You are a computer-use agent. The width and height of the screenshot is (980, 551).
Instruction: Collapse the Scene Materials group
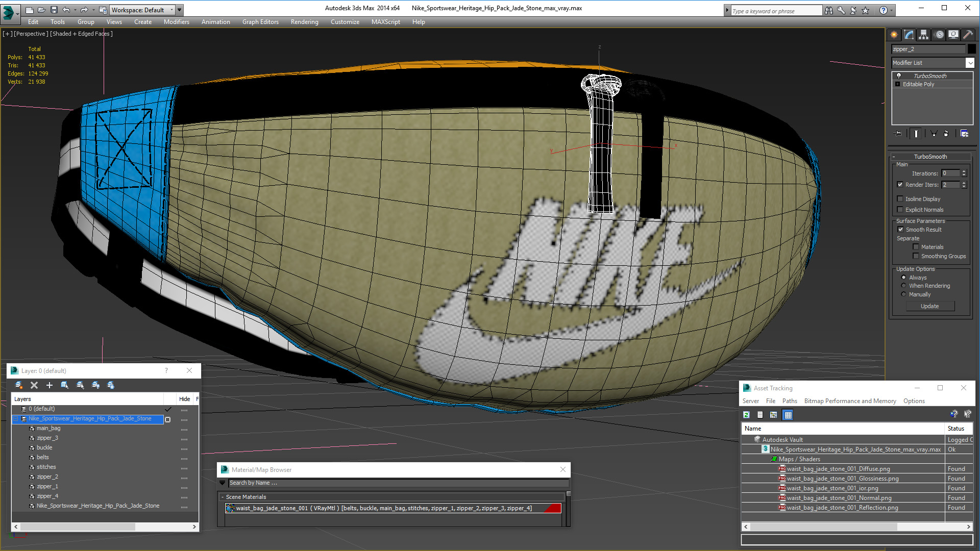coord(223,497)
